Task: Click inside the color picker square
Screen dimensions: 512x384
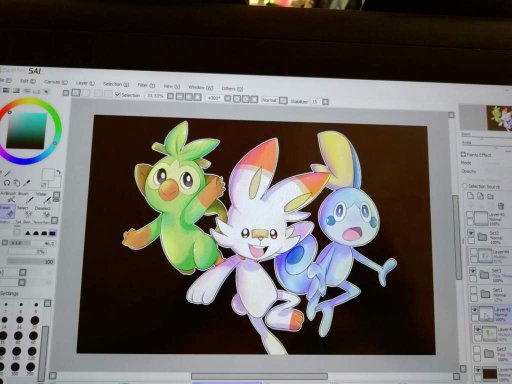Action: tap(27, 131)
